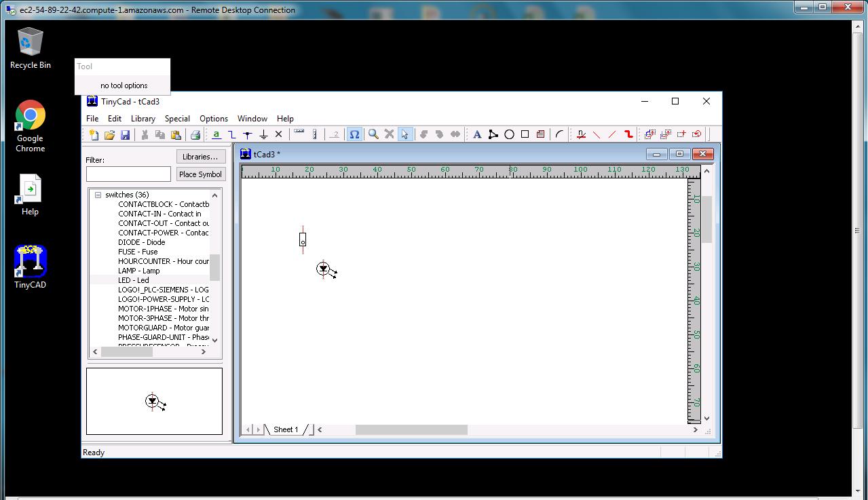Toggle the arrow Select/Edit tool
868x500 pixels.
[x=404, y=134]
